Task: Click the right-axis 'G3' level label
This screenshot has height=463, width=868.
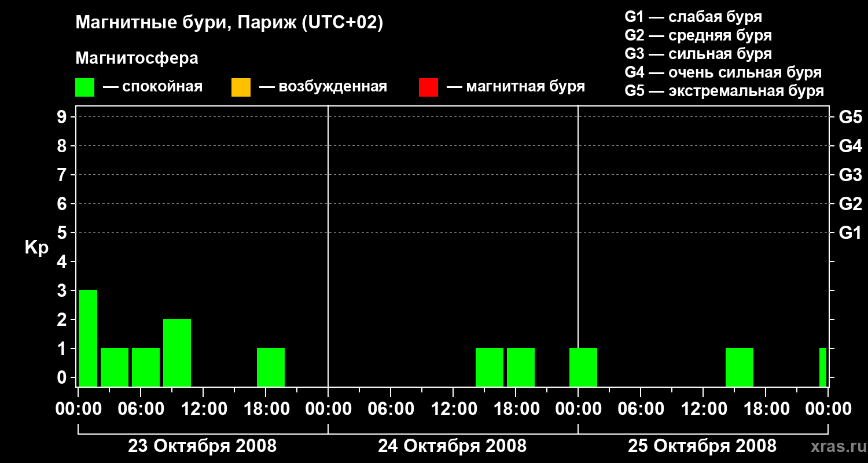Action: tap(850, 175)
